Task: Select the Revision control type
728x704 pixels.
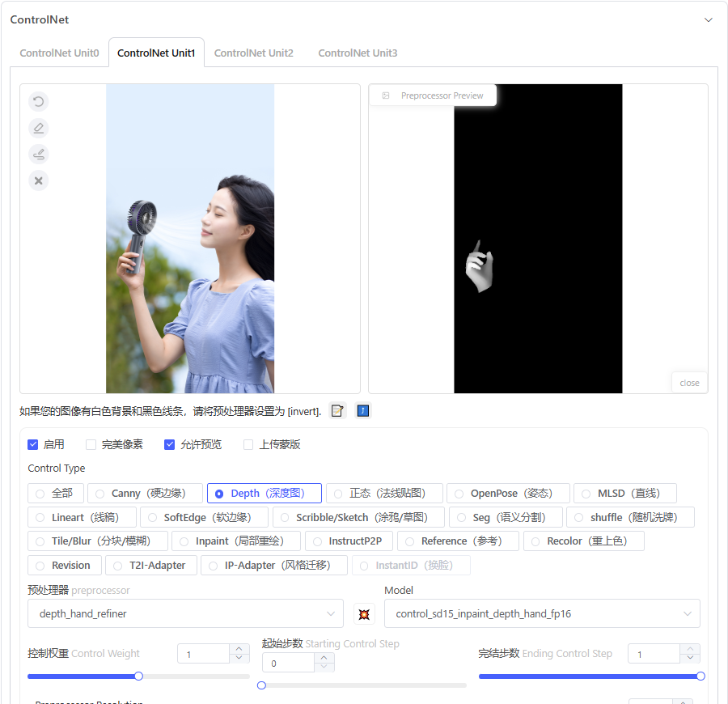Action: (x=65, y=565)
